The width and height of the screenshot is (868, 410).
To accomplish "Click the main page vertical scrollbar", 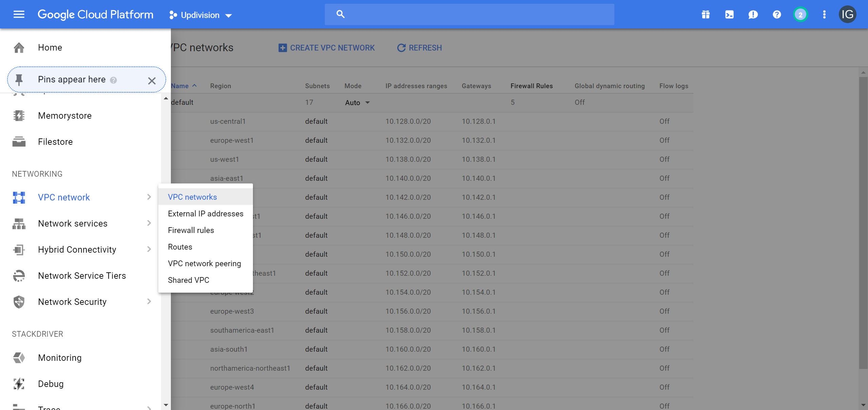I will (x=863, y=223).
